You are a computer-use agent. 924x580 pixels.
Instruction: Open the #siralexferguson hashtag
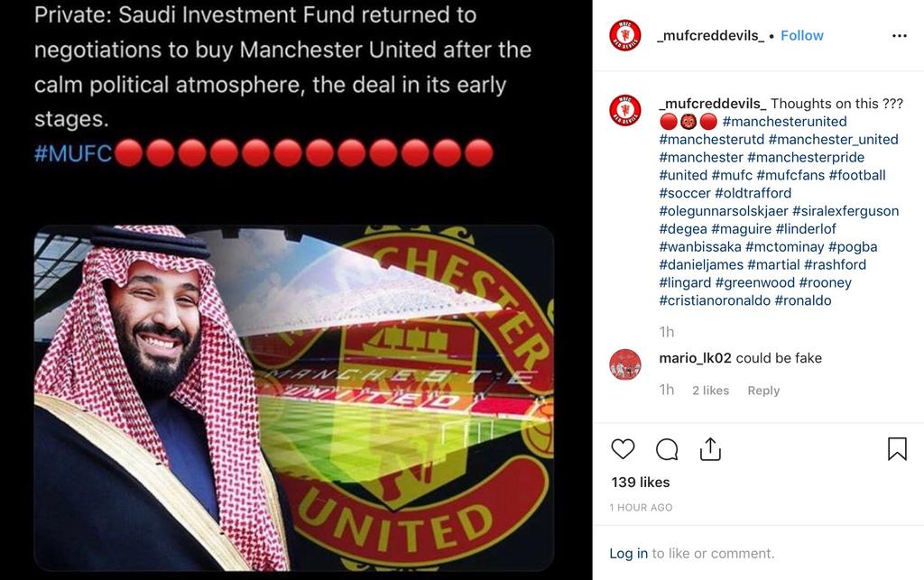(845, 211)
